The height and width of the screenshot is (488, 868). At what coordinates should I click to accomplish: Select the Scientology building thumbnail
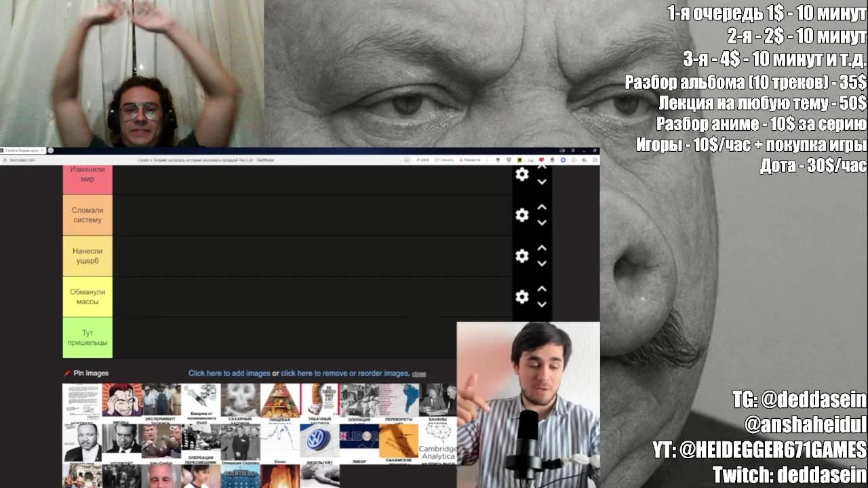[241, 476]
